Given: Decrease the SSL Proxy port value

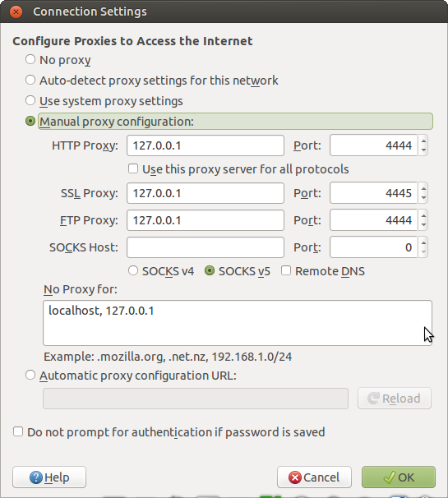Looking at the screenshot, I should pos(423,198).
